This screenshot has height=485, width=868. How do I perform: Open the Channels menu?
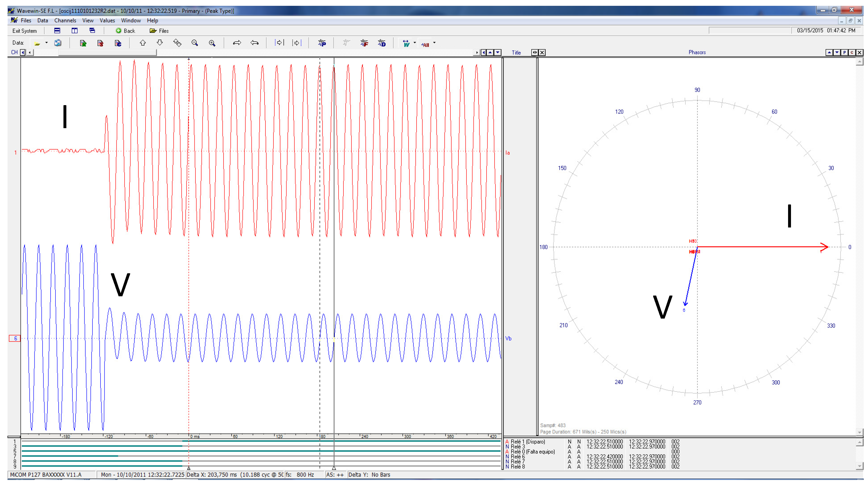[65, 21]
